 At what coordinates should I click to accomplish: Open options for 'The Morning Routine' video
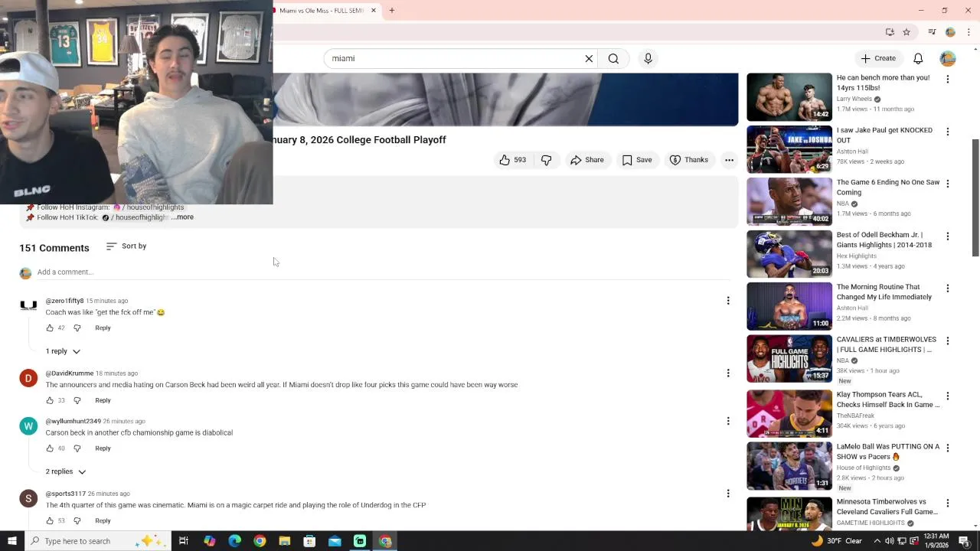(x=948, y=289)
